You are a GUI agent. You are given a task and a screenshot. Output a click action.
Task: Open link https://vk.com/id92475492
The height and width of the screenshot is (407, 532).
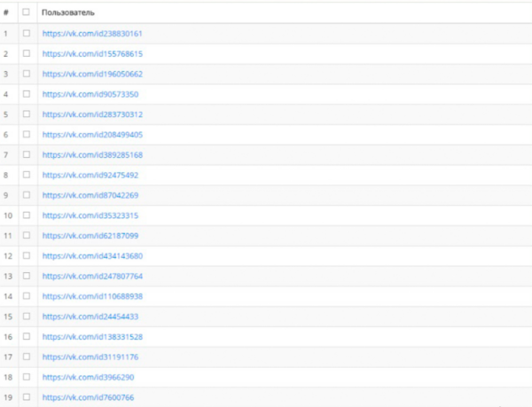tap(90, 175)
